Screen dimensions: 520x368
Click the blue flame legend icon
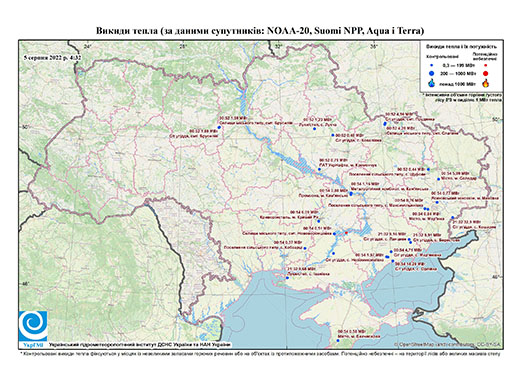[x=432, y=83]
